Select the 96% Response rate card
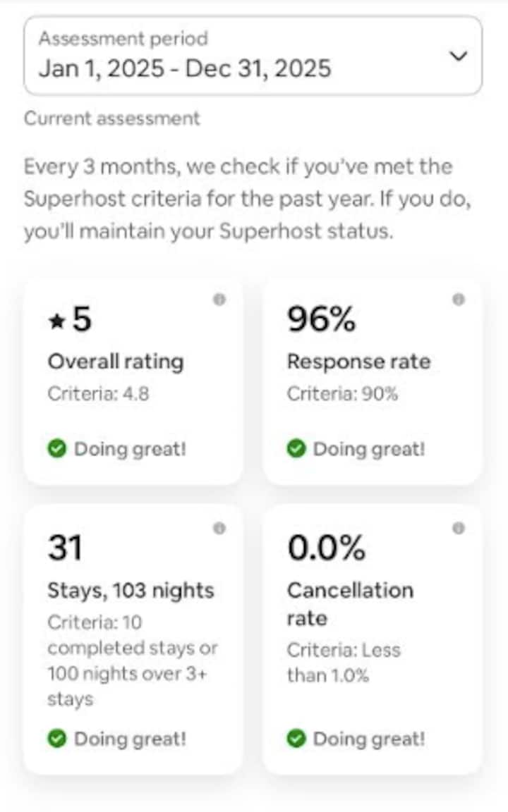508x812 pixels. [x=373, y=381]
